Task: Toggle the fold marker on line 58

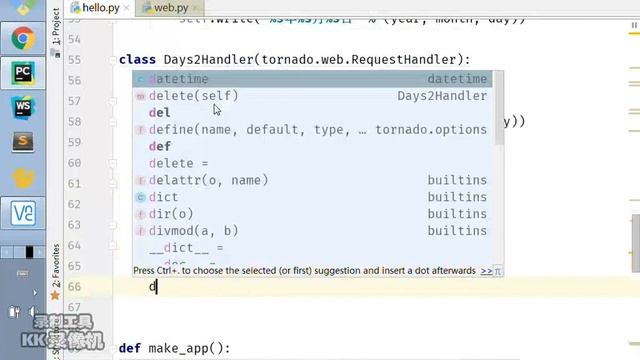Action: 113,122
